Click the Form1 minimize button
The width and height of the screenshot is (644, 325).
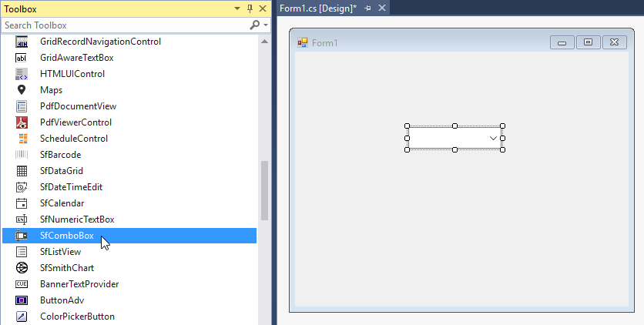click(x=562, y=42)
